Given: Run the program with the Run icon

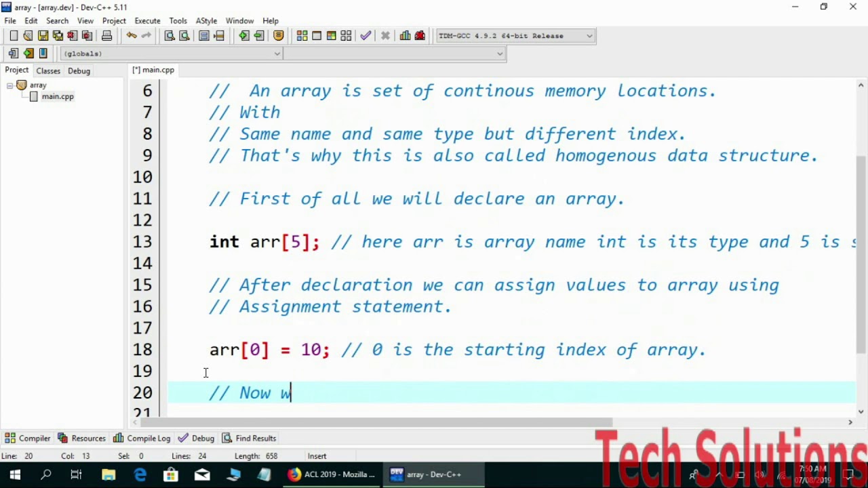Looking at the screenshot, I should pos(317,36).
